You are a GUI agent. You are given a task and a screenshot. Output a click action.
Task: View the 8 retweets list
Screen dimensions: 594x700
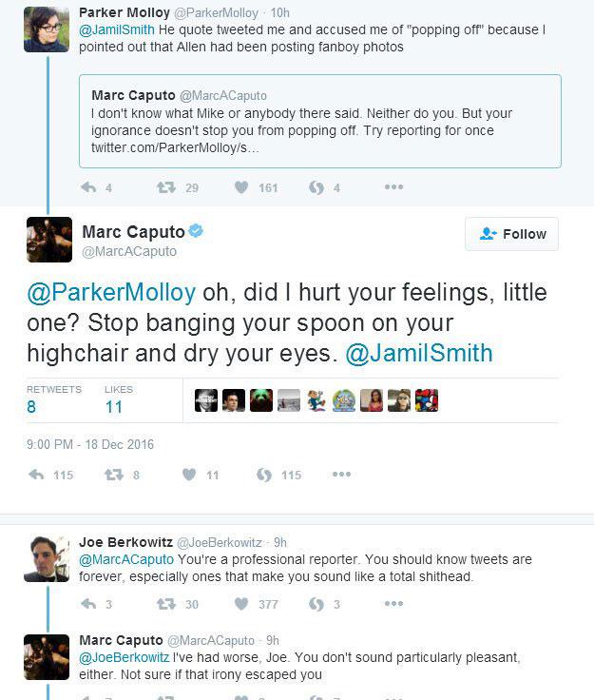[x=32, y=407]
